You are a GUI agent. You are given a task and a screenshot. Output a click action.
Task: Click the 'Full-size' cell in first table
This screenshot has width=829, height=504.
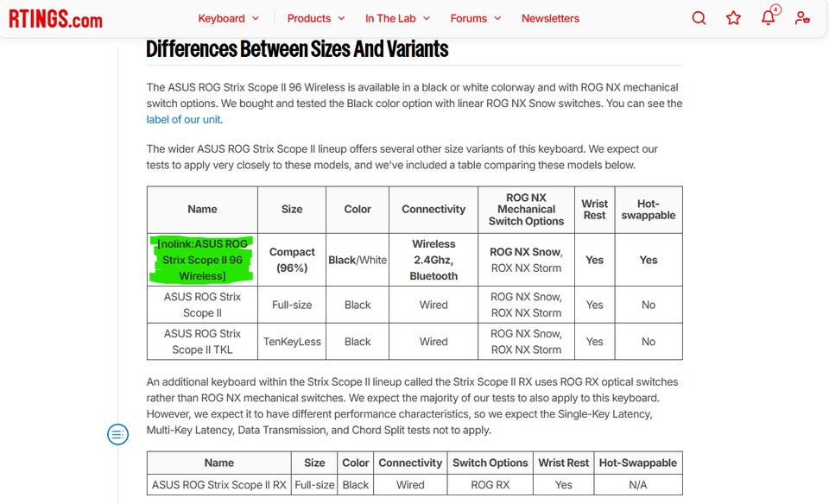pyautogui.click(x=292, y=305)
